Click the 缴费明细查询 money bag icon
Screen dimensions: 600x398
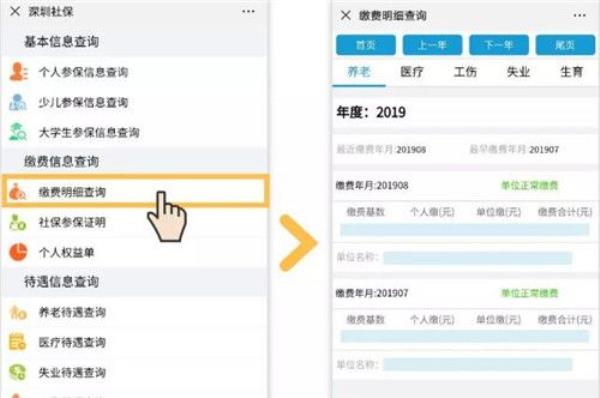(x=17, y=192)
